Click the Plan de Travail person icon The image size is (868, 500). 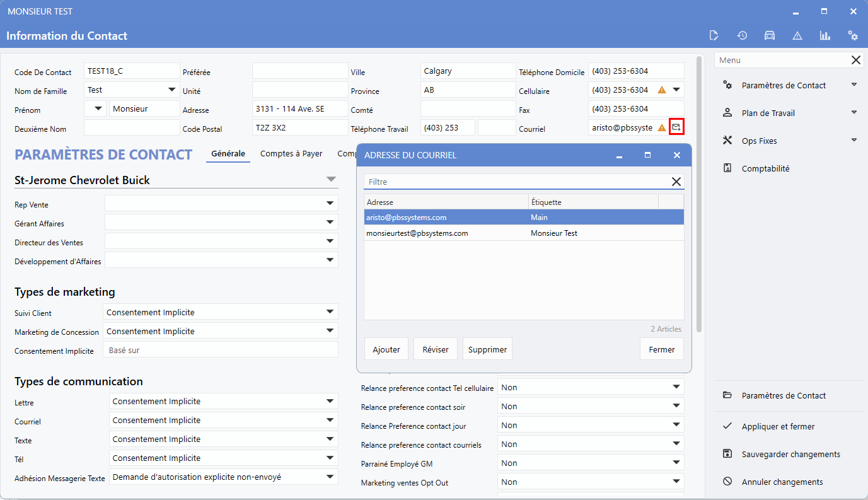click(727, 113)
